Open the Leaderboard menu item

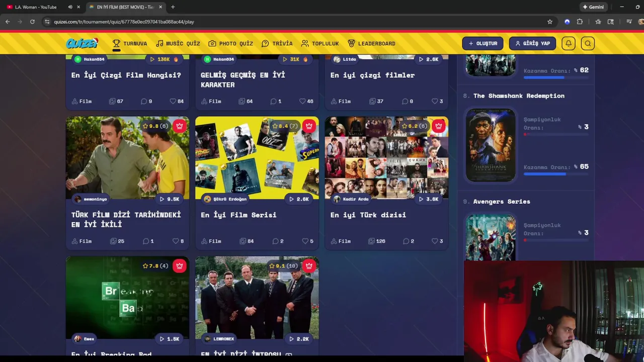[372, 43]
